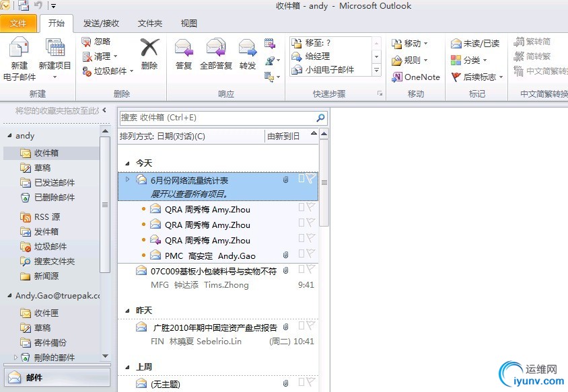The width and height of the screenshot is (568, 392).
Task: Collapse the Andy.Gao@truepak account tree
Action: tap(9, 295)
